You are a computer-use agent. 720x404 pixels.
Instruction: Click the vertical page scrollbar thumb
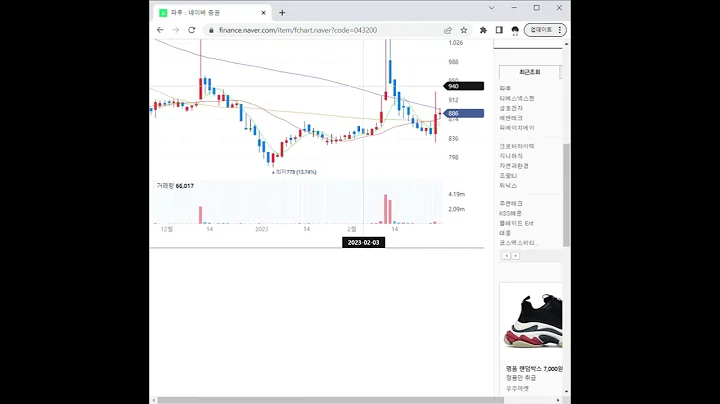coord(566,195)
